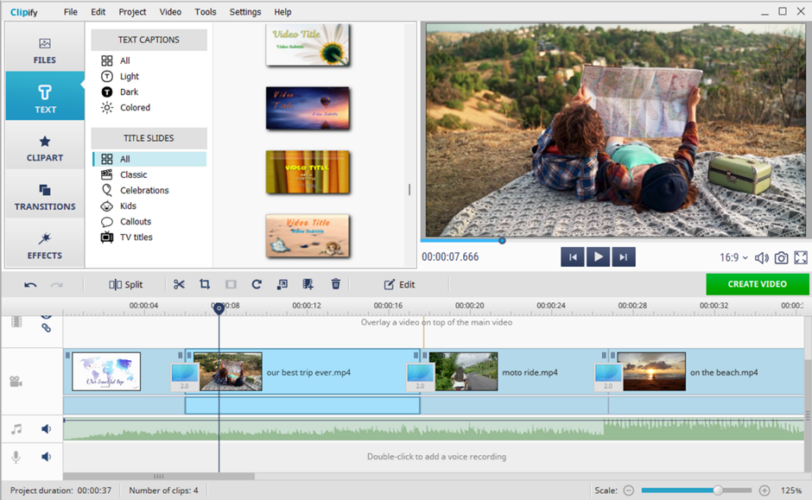Choose the hot air balloon sunset title template
Screen dimensions: 812x500
point(308,108)
